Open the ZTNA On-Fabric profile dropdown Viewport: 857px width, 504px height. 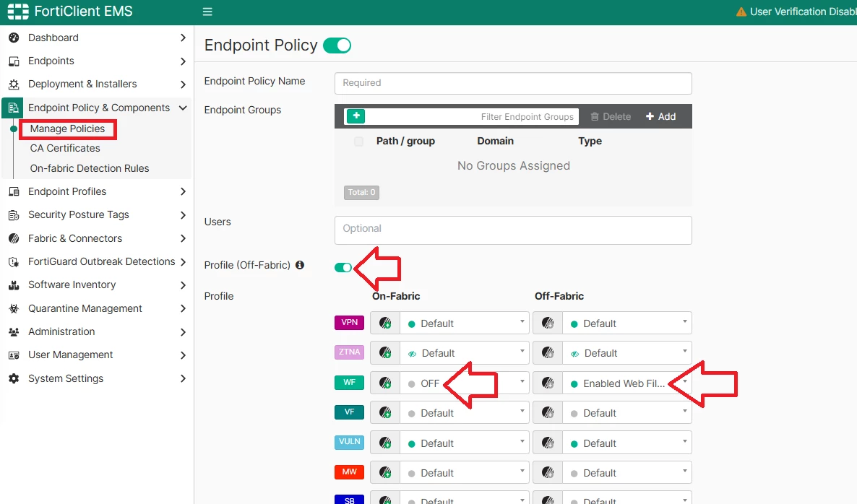[x=464, y=353]
